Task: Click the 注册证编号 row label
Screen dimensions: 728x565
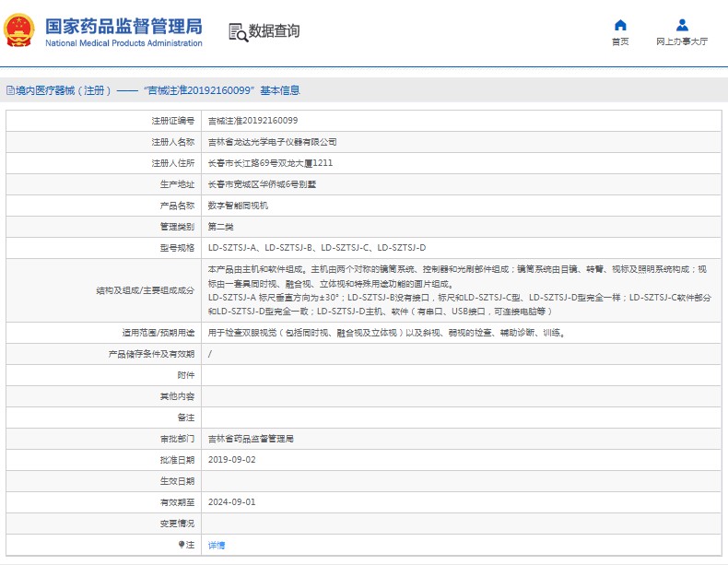Action: (172, 121)
